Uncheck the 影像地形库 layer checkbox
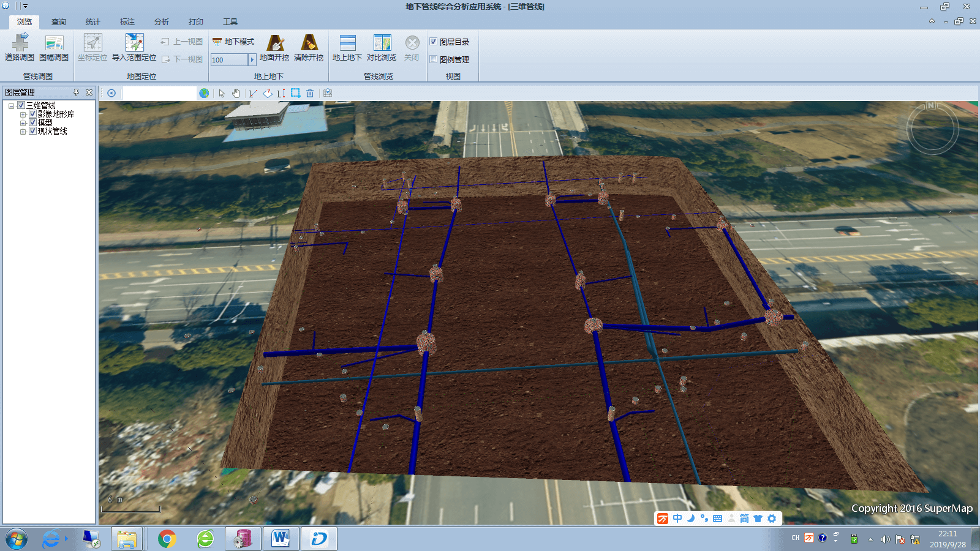The width and height of the screenshot is (980, 551). (33, 114)
